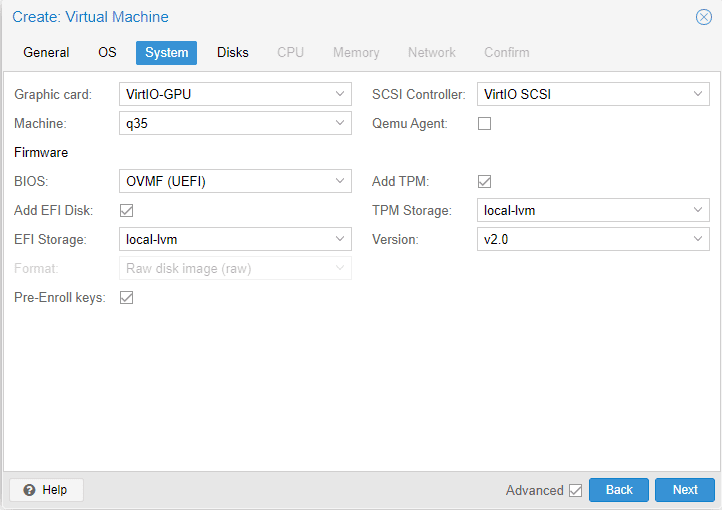Expand the BIOS dropdown arrow

click(x=340, y=181)
